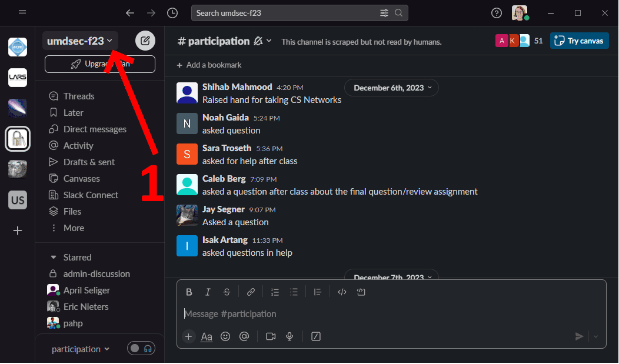Viewport: 619px width, 364px height.
Task: Open umdsec-f23 workspace menu
Action: (x=80, y=41)
